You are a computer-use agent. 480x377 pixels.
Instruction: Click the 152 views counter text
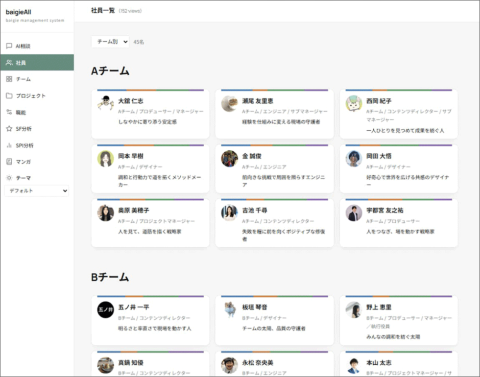click(x=130, y=11)
